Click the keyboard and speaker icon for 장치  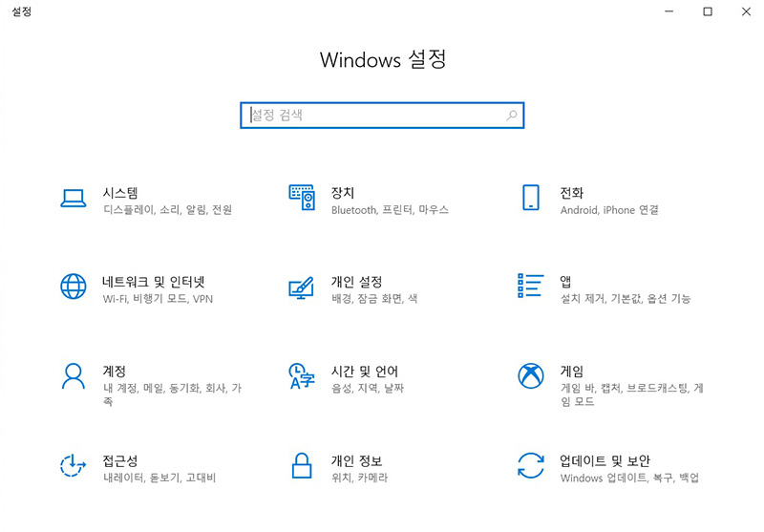click(x=302, y=198)
